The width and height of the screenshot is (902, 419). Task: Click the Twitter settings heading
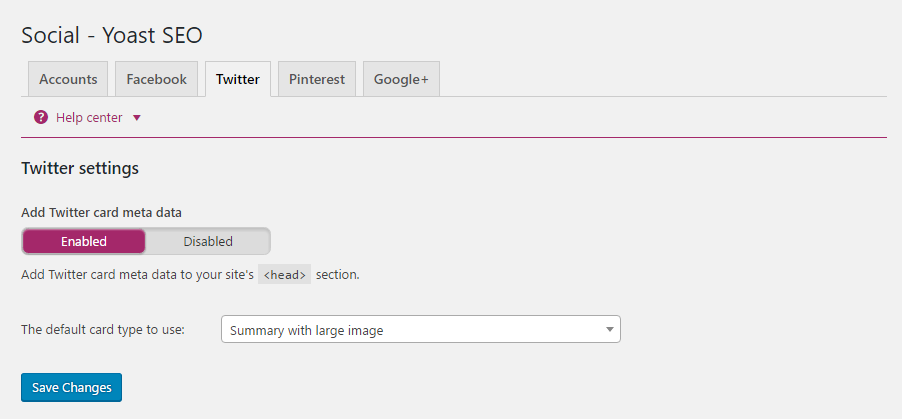(80, 169)
